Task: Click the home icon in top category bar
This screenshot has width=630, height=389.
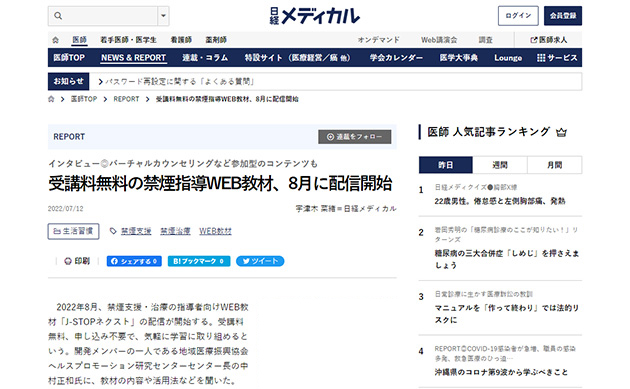Action: coord(55,40)
